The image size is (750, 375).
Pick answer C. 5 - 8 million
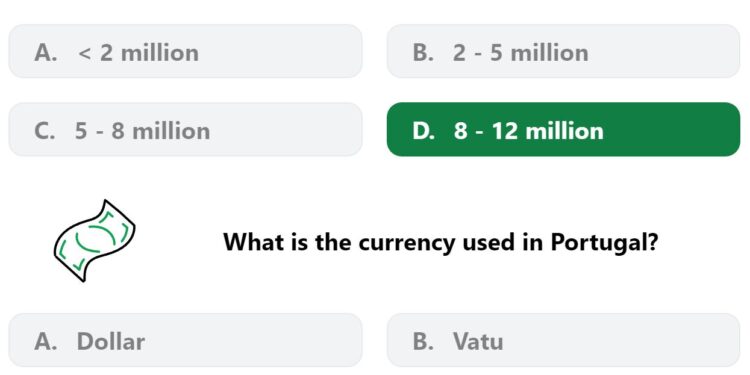[x=186, y=129]
